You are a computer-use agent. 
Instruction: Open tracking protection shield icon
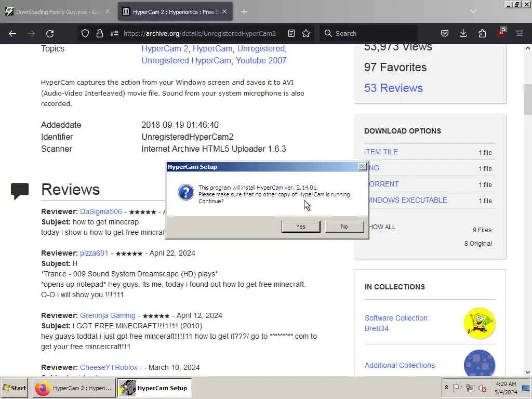(x=85, y=33)
